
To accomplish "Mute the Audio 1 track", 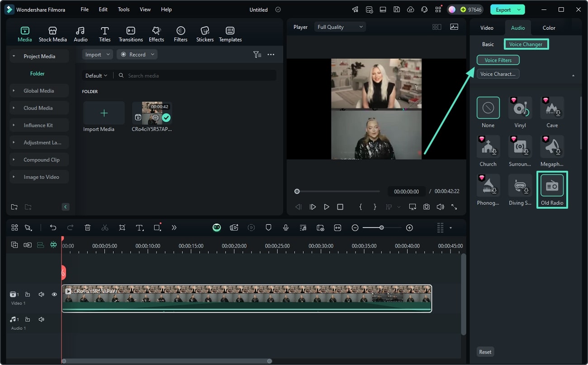I will click(x=41, y=319).
